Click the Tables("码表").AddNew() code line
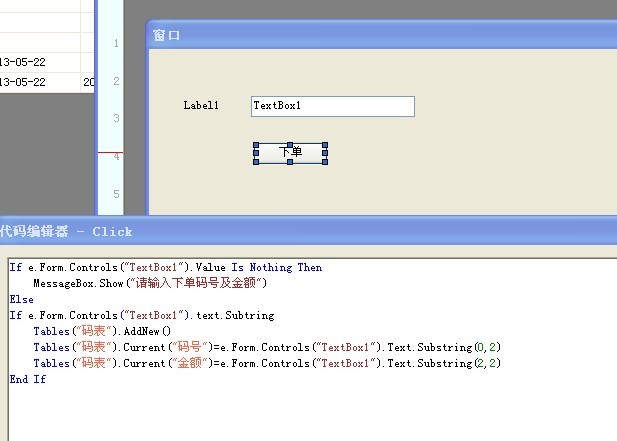Screen dimensions: 617x441 point(102,331)
